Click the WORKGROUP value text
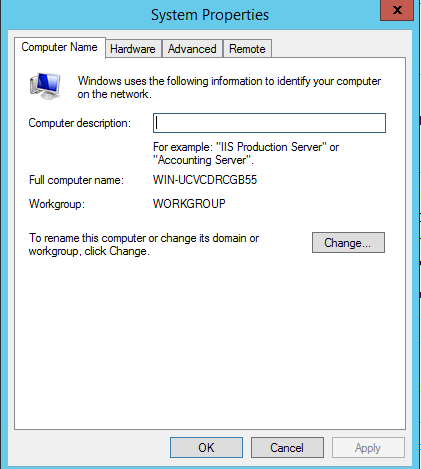 [x=189, y=203]
